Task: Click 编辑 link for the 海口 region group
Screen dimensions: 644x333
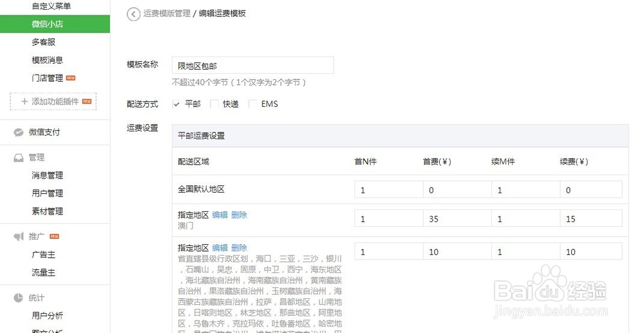Action: [220, 247]
